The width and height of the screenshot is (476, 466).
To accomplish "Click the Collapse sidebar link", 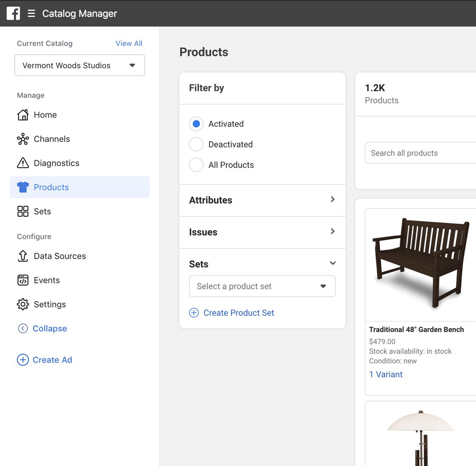I will [50, 328].
